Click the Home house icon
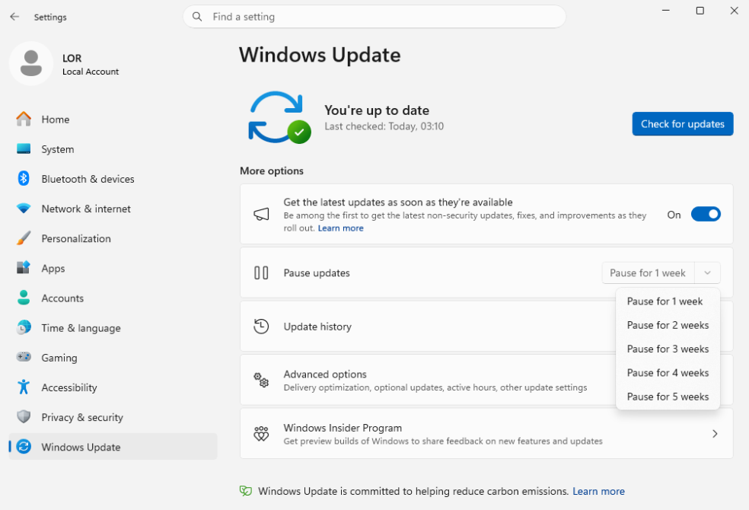 (x=23, y=119)
